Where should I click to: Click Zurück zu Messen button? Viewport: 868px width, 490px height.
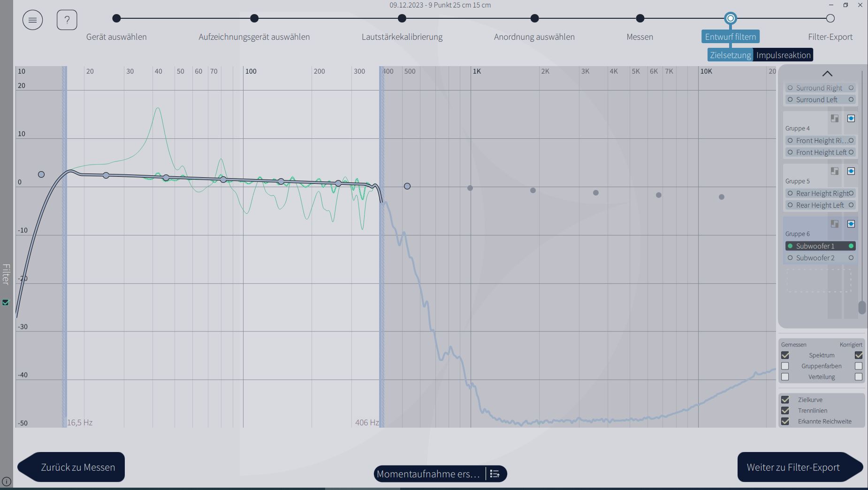71,467
